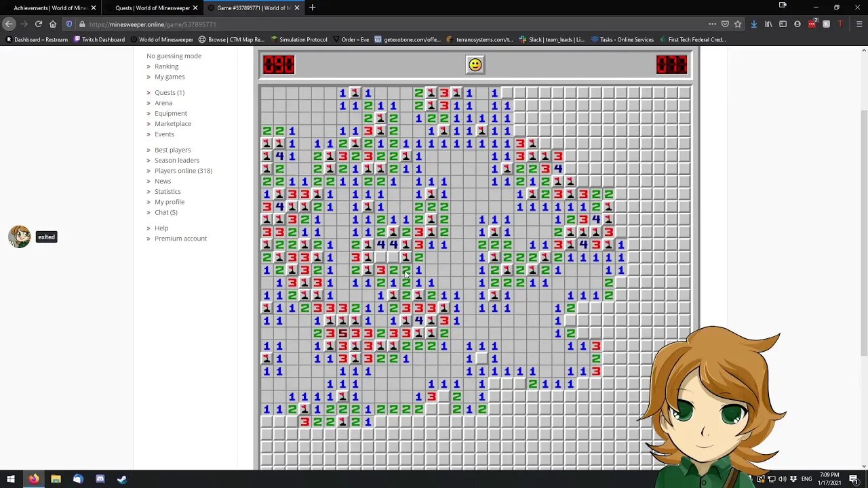Close the Quests tab
The height and width of the screenshot is (488, 868).
195,7
